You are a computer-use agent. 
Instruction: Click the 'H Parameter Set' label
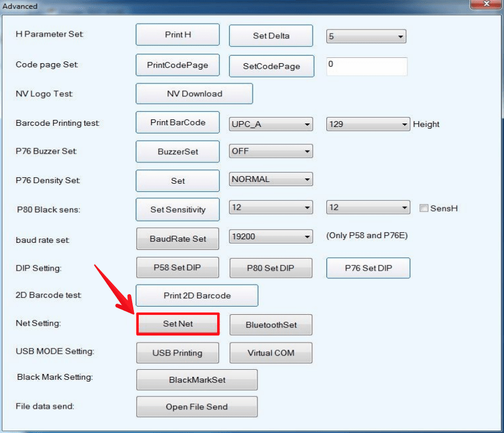50,34
